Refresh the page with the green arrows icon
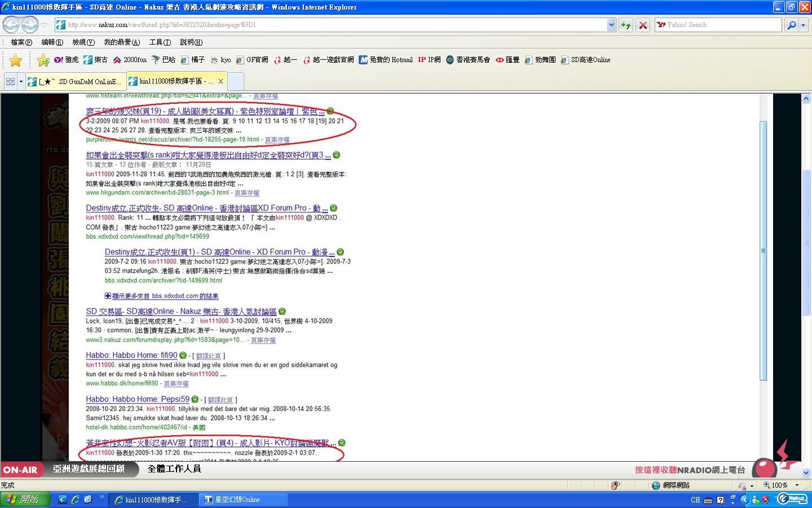812x508 pixels. [625, 25]
